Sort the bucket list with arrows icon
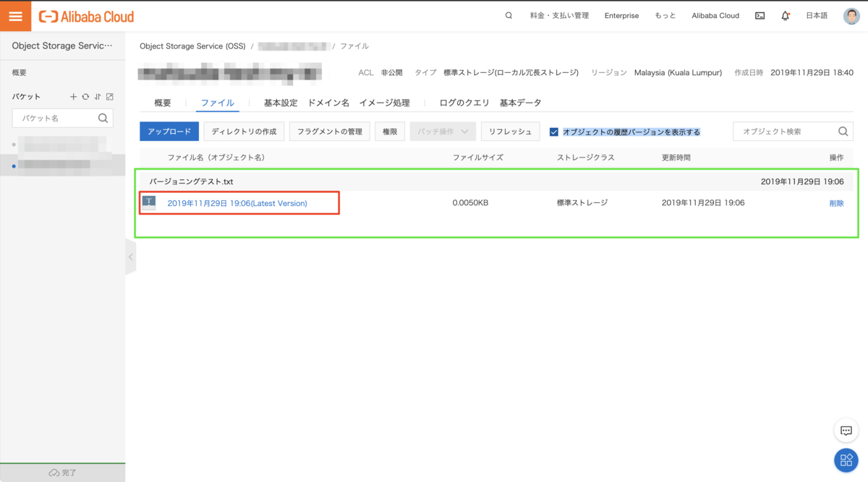The width and height of the screenshot is (868, 482). (97, 97)
